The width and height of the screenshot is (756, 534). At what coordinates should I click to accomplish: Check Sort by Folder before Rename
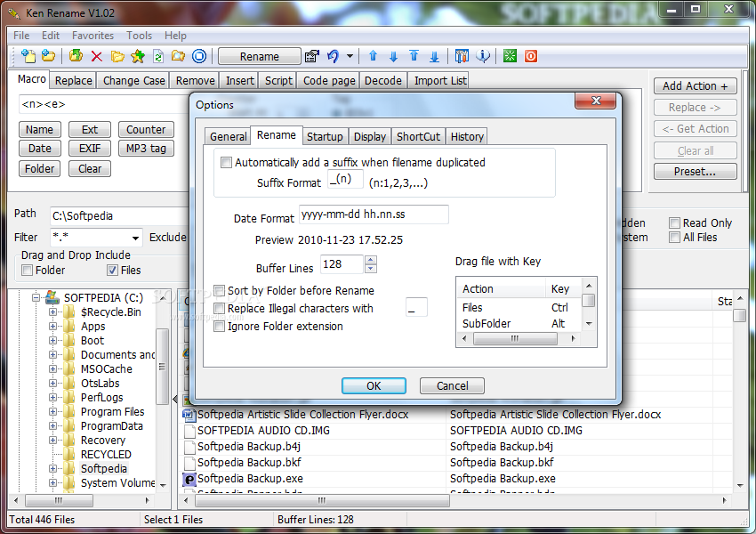(220, 290)
